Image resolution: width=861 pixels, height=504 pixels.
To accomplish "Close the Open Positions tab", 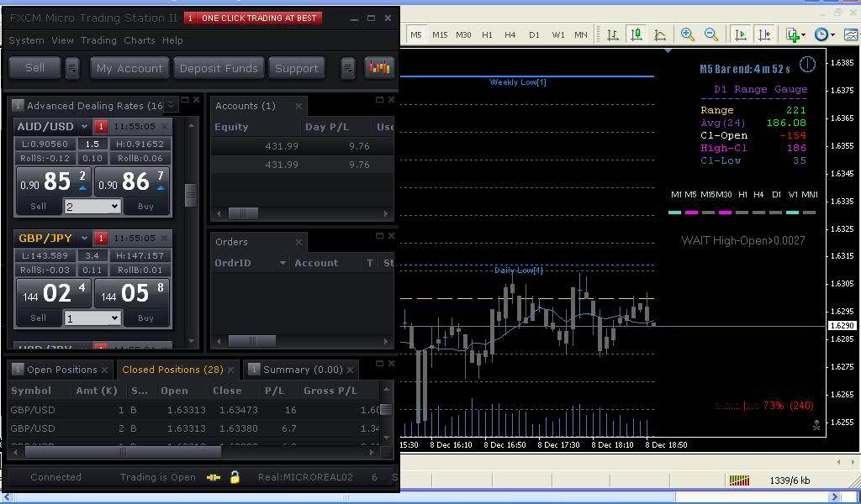I will [x=104, y=370].
